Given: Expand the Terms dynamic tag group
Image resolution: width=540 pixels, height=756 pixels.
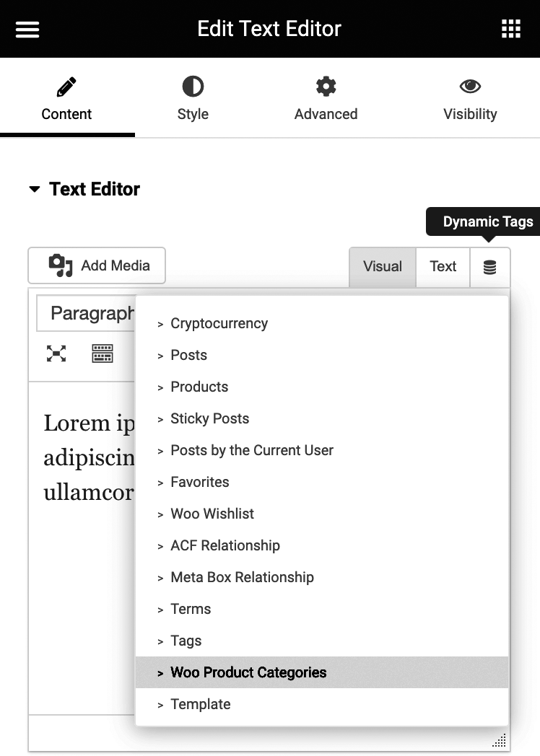Looking at the screenshot, I should tap(190, 609).
